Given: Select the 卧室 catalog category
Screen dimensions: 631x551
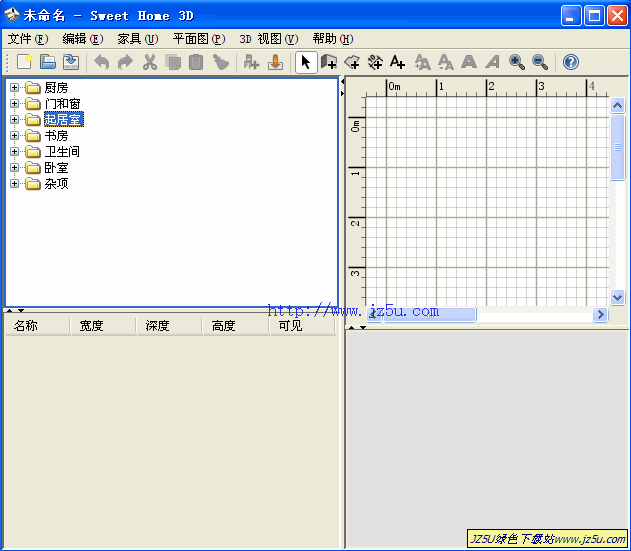Looking at the screenshot, I should (x=56, y=167).
